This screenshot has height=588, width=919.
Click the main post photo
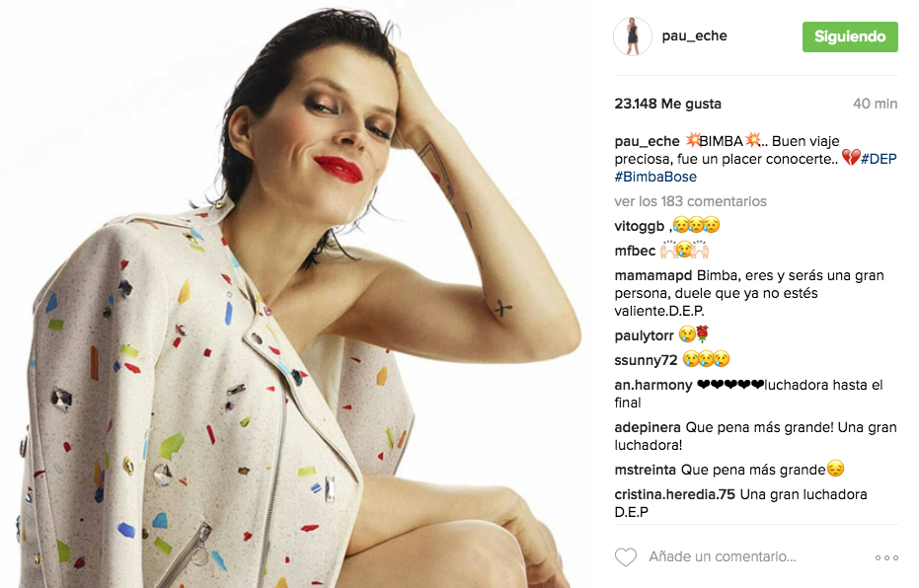[x=295, y=294]
